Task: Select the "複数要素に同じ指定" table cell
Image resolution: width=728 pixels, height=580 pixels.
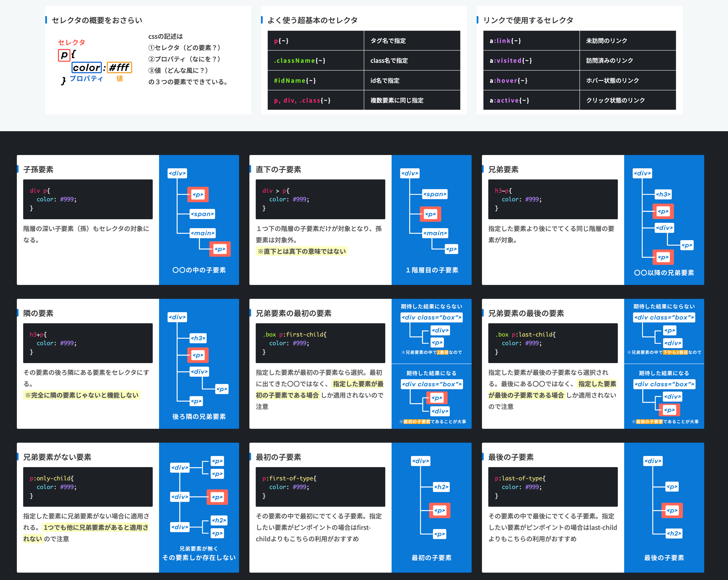Action: click(412, 100)
